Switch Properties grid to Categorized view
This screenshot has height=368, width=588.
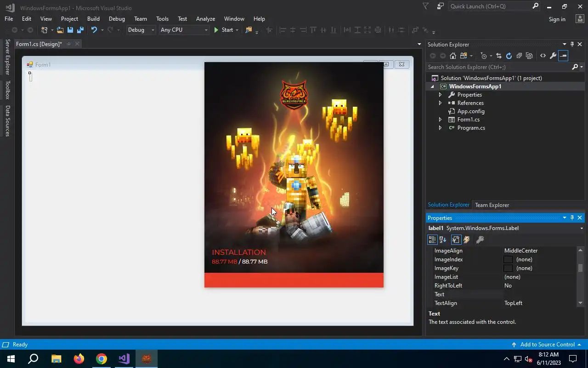click(x=432, y=240)
